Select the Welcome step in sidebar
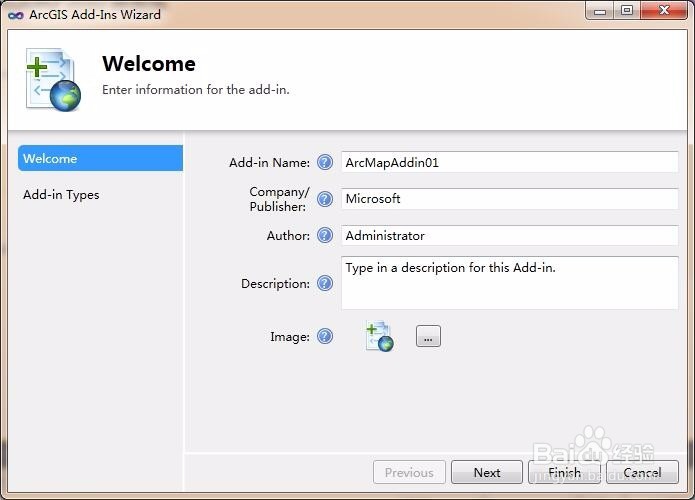 (100, 158)
